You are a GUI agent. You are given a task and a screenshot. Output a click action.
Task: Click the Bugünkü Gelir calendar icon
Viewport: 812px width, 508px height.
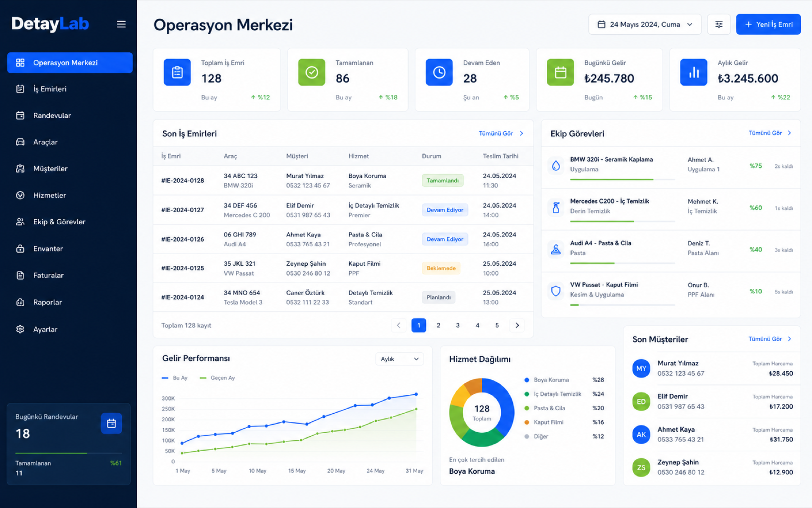pyautogui.click(x=560, y=72)
